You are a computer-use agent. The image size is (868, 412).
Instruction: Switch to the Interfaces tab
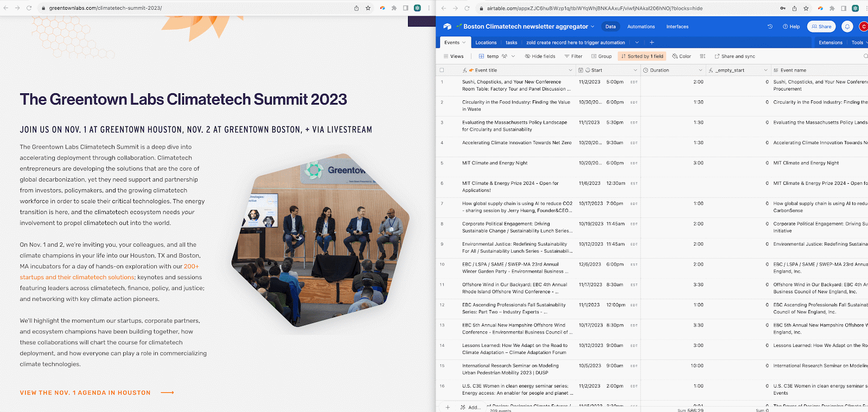[x=678, y=27]
